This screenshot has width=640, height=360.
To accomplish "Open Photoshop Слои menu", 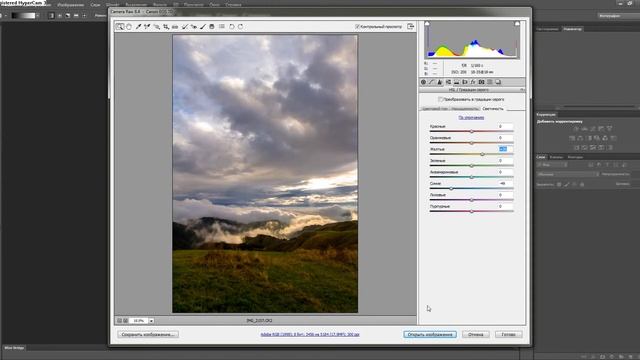I will click(x=95, y=5).
